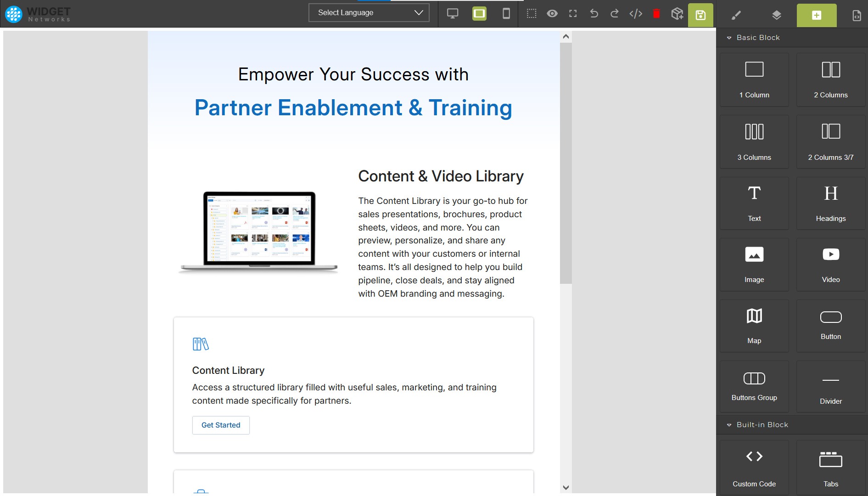The height and width of the screenshot is (496, 868).
Task: Click the redo arrow
Action: pos(615,14)
